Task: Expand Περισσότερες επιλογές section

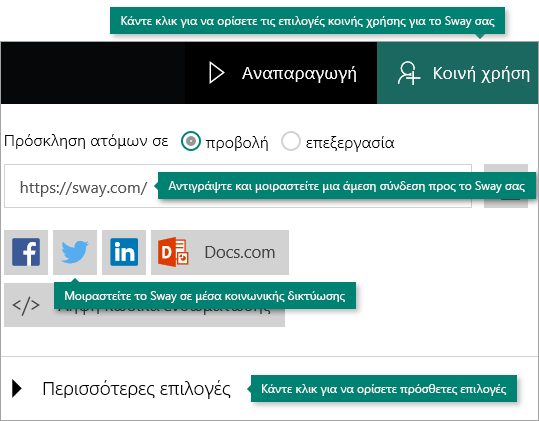Action: click(121, 389)
